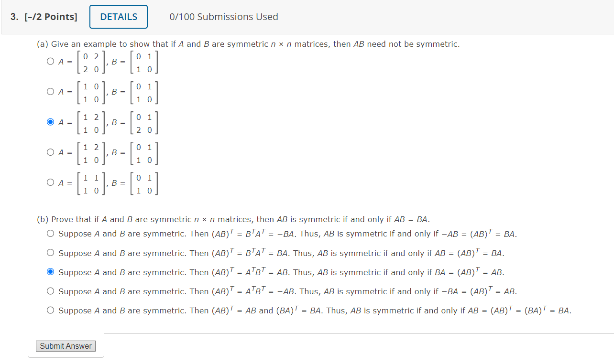Deselect the chosen matrix pair in part (a)

(50, 122)
